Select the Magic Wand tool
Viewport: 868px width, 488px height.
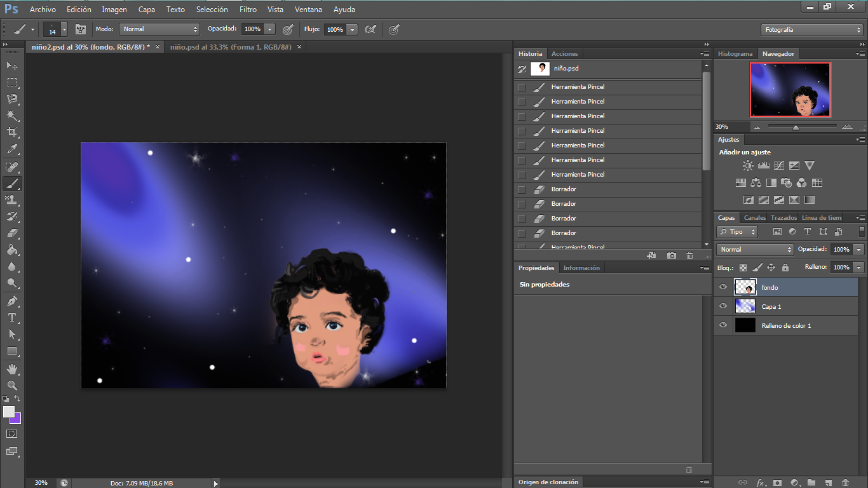pos(12,116)
